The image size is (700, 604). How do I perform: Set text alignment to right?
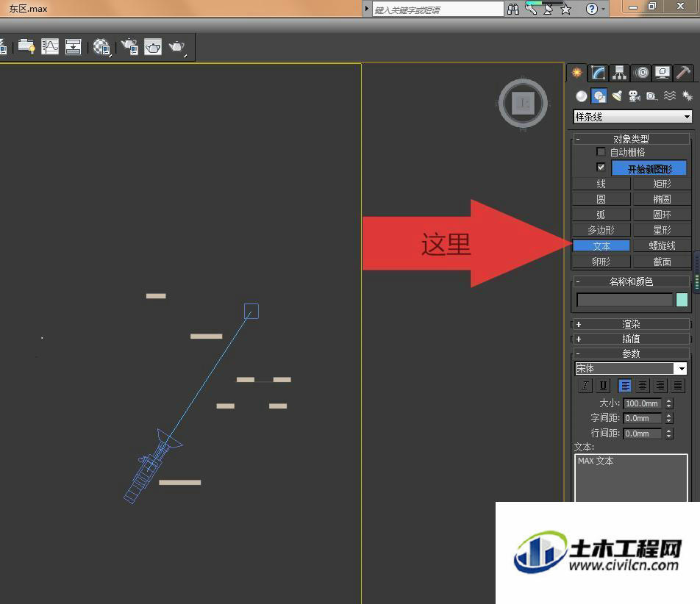(x=660, y=386)
